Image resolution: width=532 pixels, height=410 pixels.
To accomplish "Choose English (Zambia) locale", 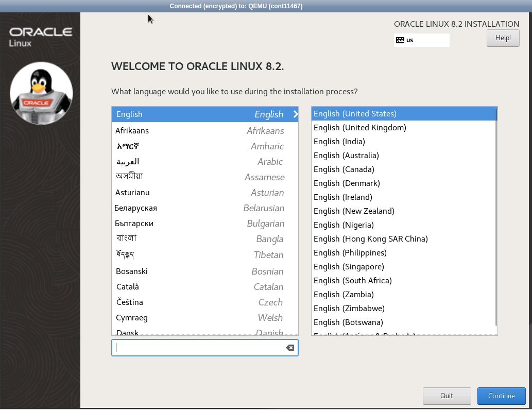I will (x=403, y=295).
